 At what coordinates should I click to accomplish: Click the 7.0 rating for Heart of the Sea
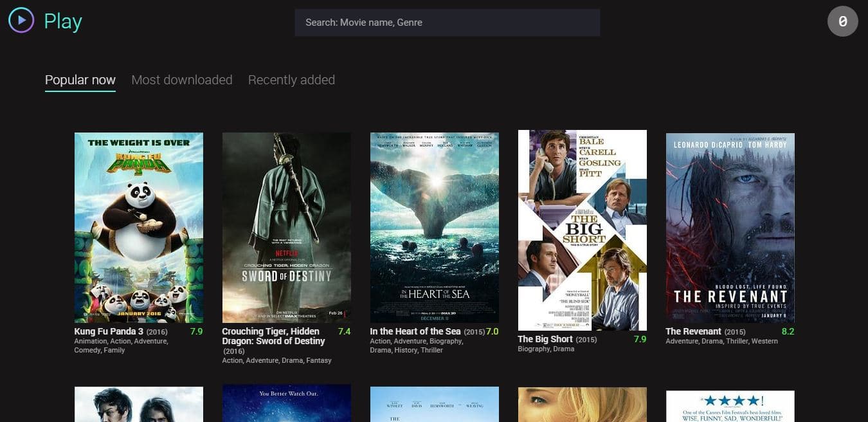point(492,331)
